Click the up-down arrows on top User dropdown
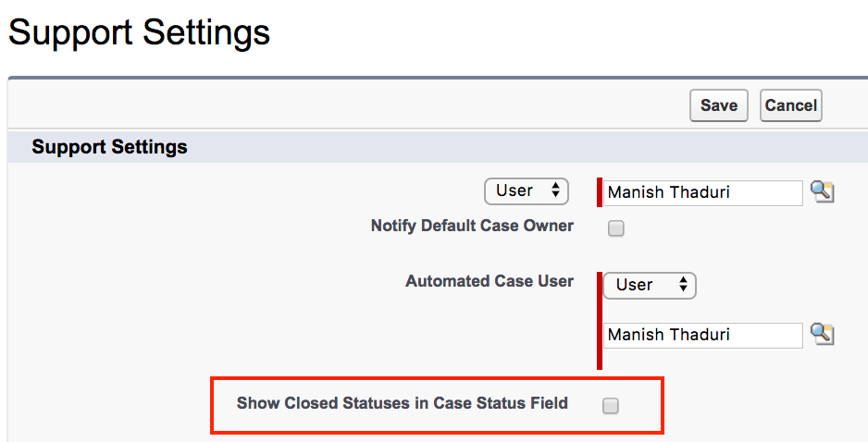The height and width of the screenshot is (442, 868). click(555, 191)
